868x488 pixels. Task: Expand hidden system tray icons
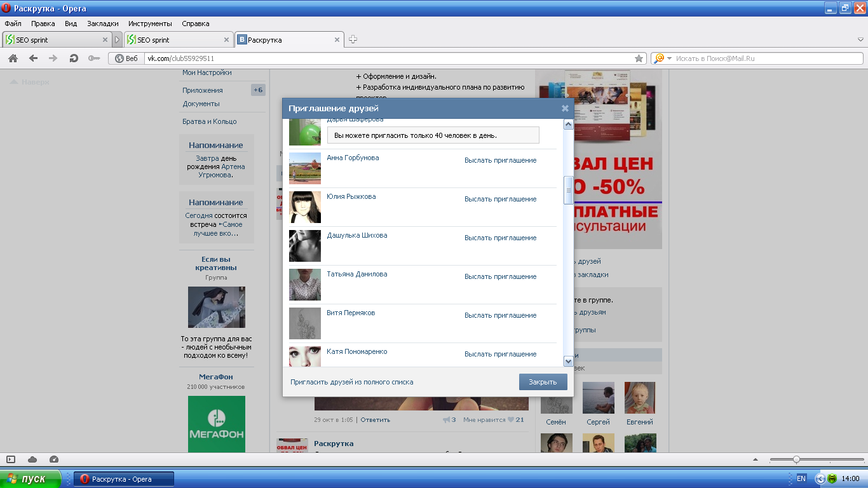820,478
